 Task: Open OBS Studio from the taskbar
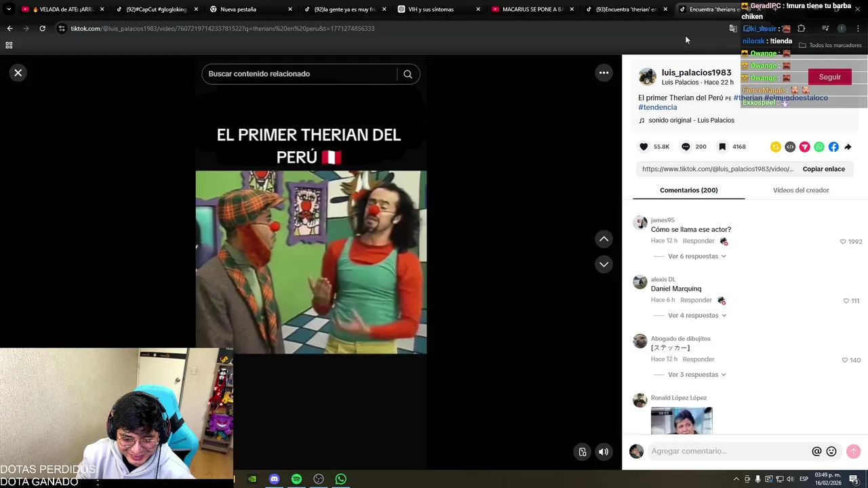pos(319,479)
